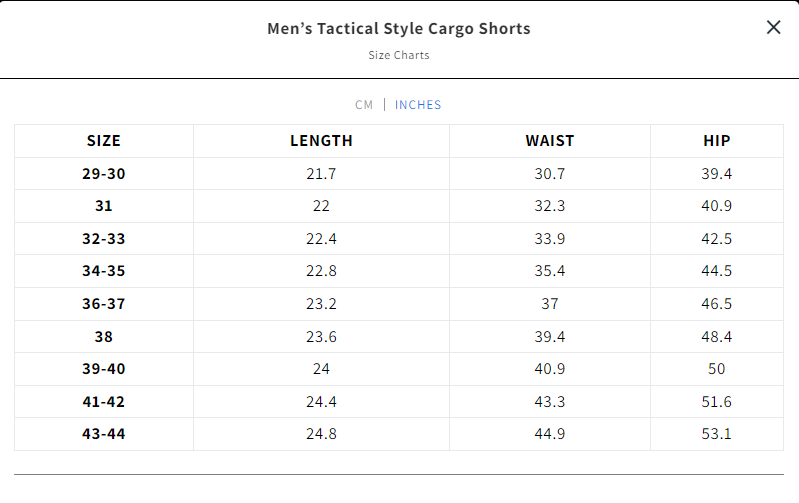The image size is (799, 503).
Task: Click the 44.9 waist value cell
Action: [x=550, y=434]
